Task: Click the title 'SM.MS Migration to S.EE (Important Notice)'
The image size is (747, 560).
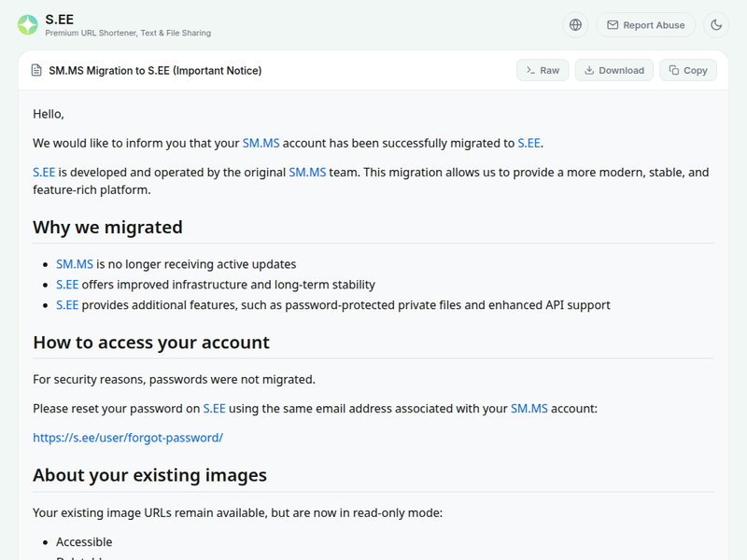Action: [155, 71]
